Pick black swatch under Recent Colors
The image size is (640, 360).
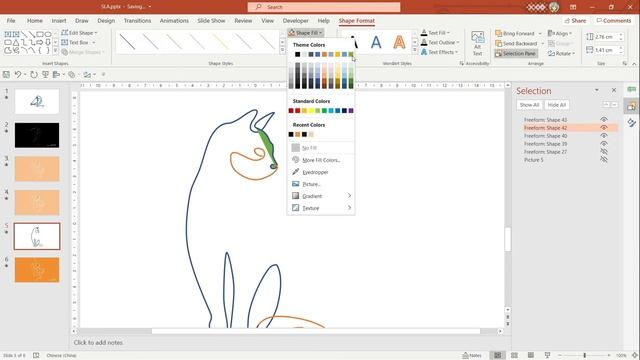click(291, 134)
